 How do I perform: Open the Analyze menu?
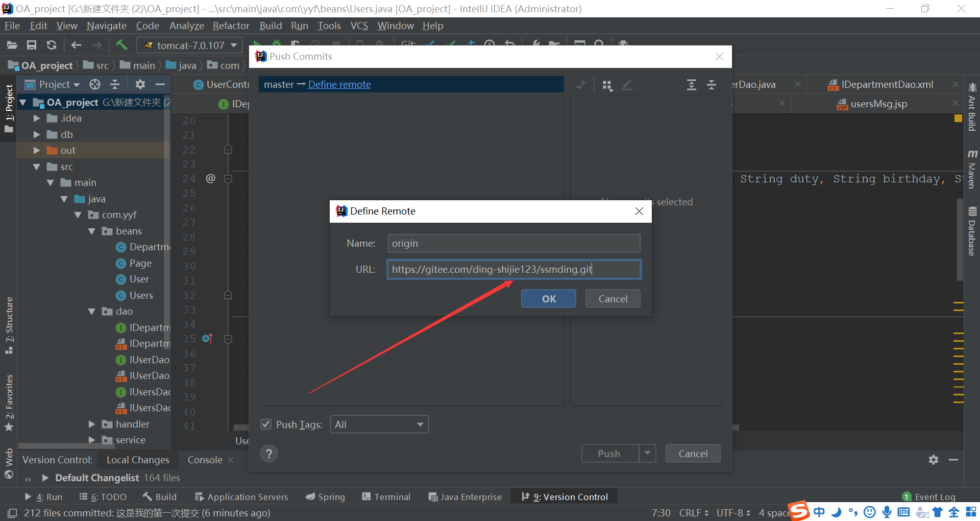(x=186, y=26)
